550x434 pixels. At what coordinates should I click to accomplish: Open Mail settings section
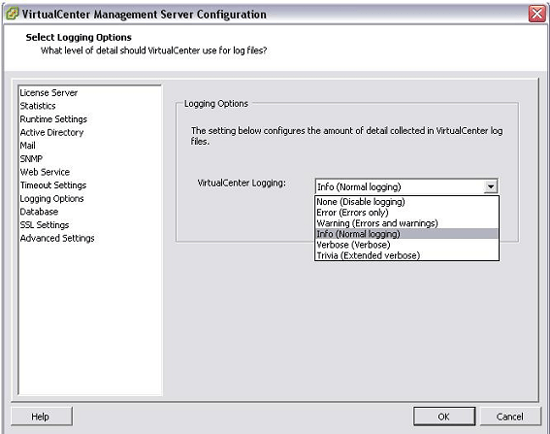tap(28, 146)
